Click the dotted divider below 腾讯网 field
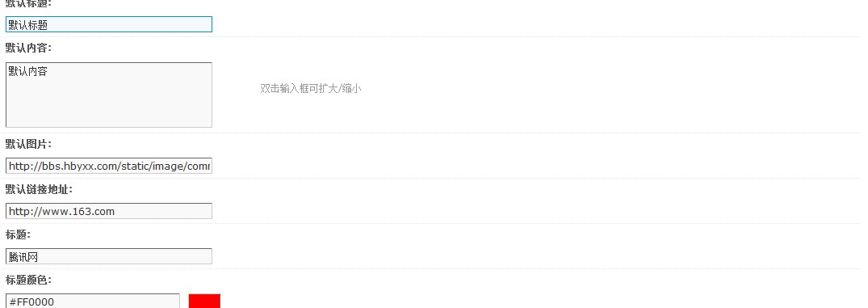This screenshot has height=308, width=868. [x=434, y=269]
